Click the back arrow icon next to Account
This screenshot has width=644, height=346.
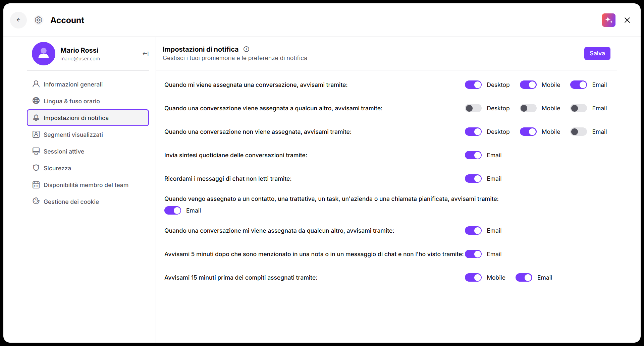(18, 20)
